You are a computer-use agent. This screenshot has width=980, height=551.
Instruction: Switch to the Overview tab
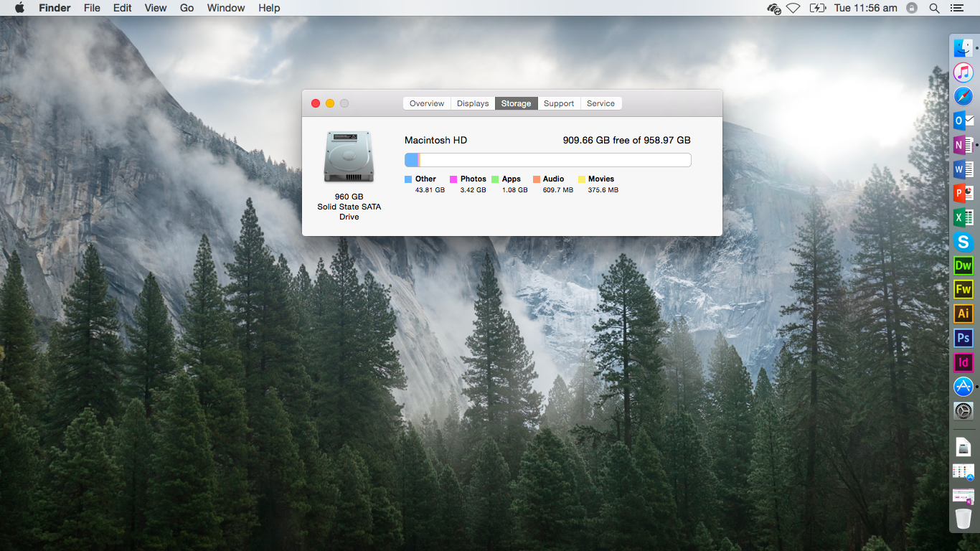pos(427,103)
